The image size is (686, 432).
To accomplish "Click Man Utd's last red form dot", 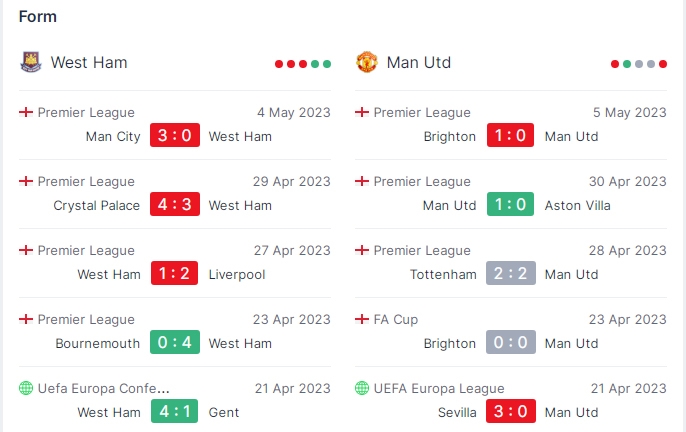I will [663, 64].
